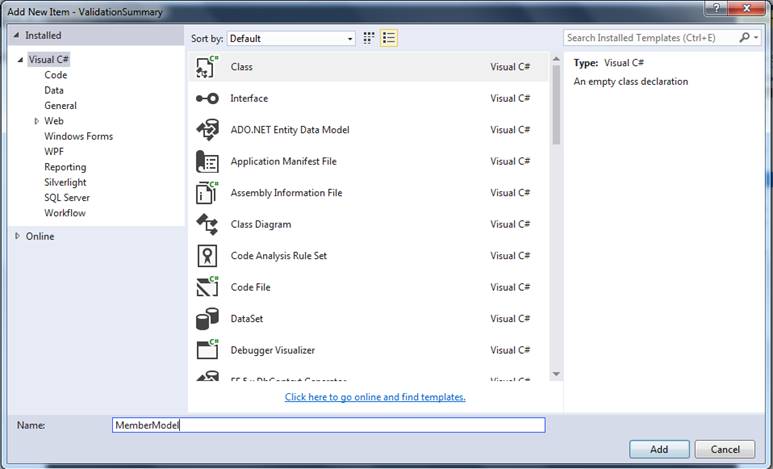Viewport: 773px width, 469px height.
Task: Click the scroll down arrow of template list
Action: (556, 374)
